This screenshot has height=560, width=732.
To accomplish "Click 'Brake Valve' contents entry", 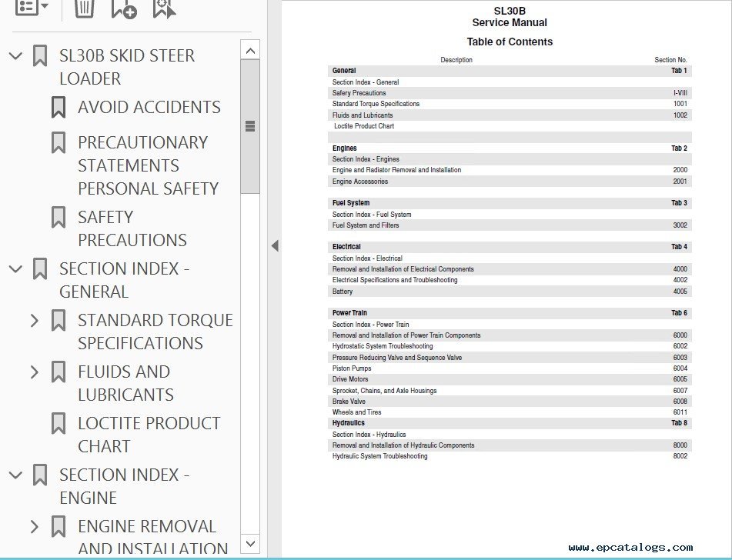I will 349,402.
